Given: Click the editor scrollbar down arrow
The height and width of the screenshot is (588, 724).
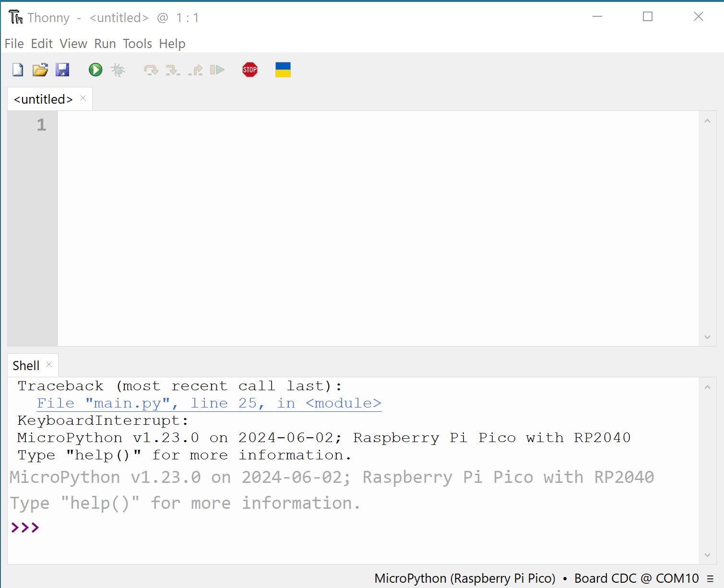Looking at the screenshot, I should point(707,337).
